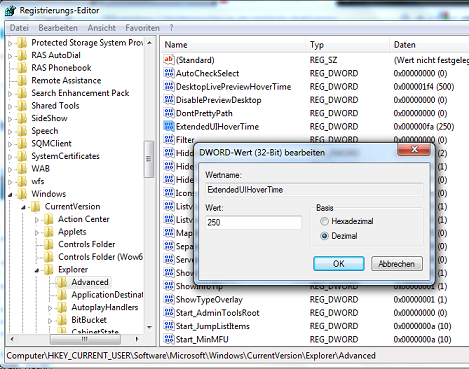469x369 pixels.
Task: Click the 0x000000fa (250) data cell
Action: click(x=424, y=127)
